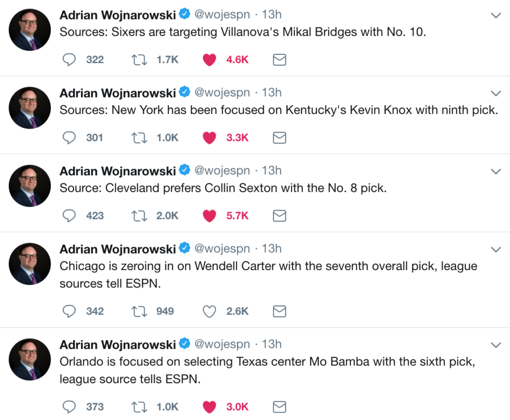510x420 pixels.
Task: Share the Mo Bamba tweet via message icon
Action: click(x=280, y=407)
